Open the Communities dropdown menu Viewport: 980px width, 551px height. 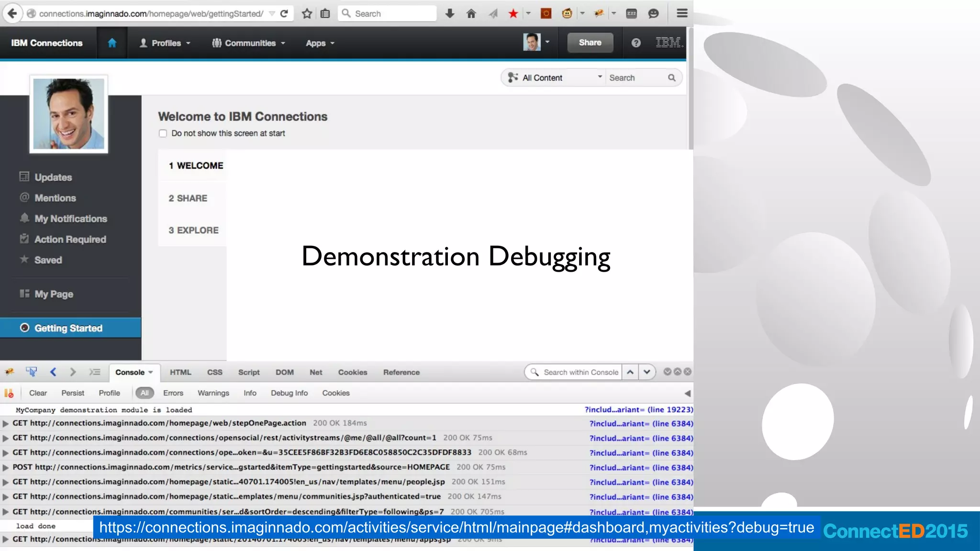pos(248,43)
